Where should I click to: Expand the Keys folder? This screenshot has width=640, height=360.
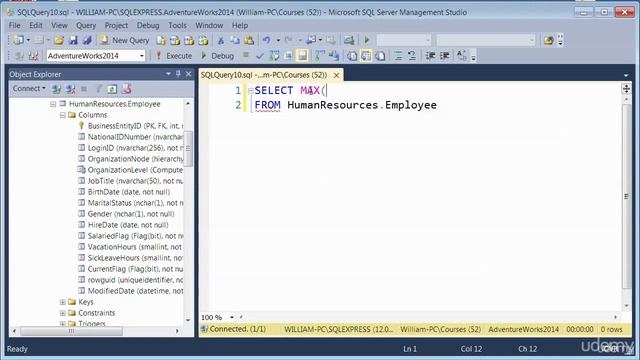(62, 302)
